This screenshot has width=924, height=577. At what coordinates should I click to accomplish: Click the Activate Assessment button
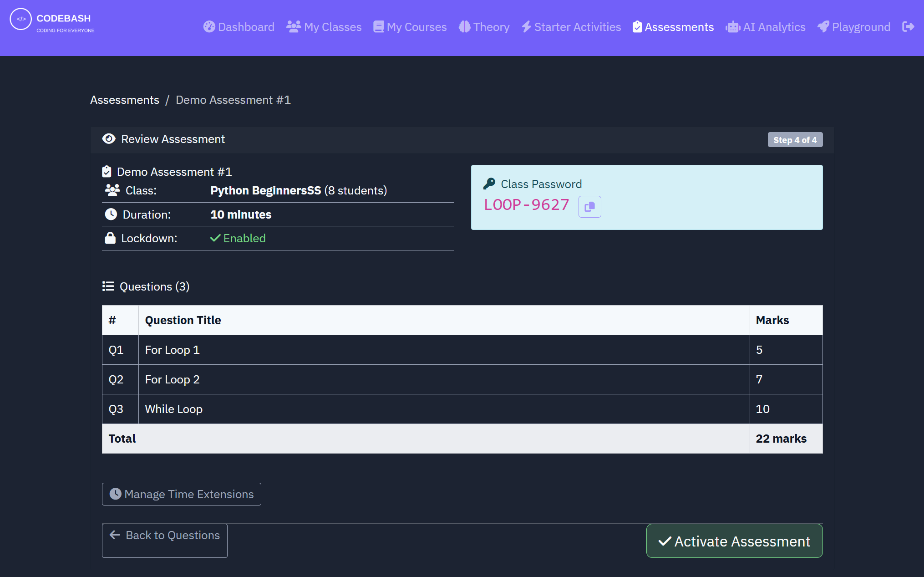pos(734,541)
